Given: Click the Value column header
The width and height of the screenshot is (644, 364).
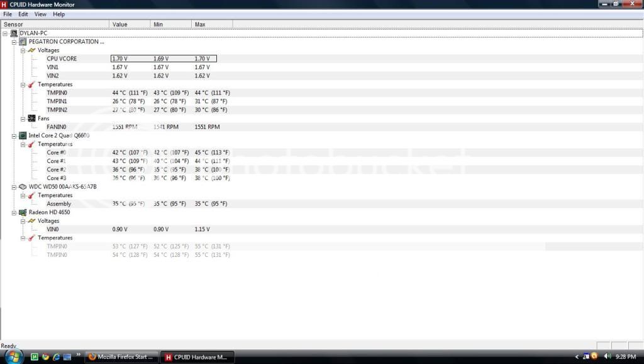Looking at the screenshot, I should pos(130,25).
